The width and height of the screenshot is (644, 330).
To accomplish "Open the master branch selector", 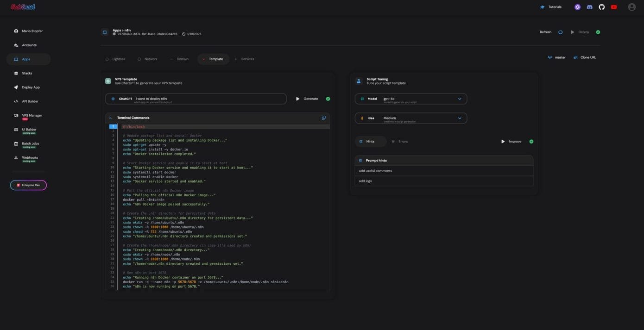I will click(x=556, y=57).
